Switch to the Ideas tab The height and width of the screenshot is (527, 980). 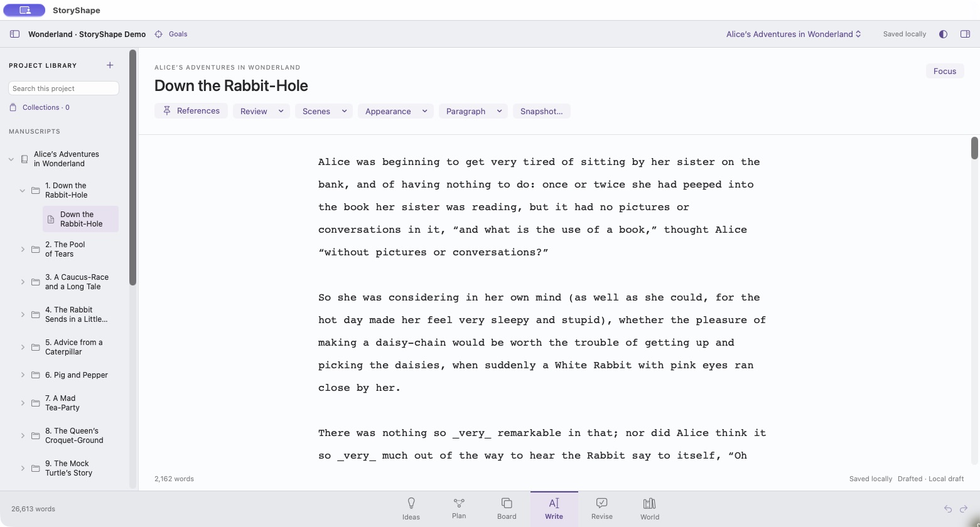click(411, 509)
